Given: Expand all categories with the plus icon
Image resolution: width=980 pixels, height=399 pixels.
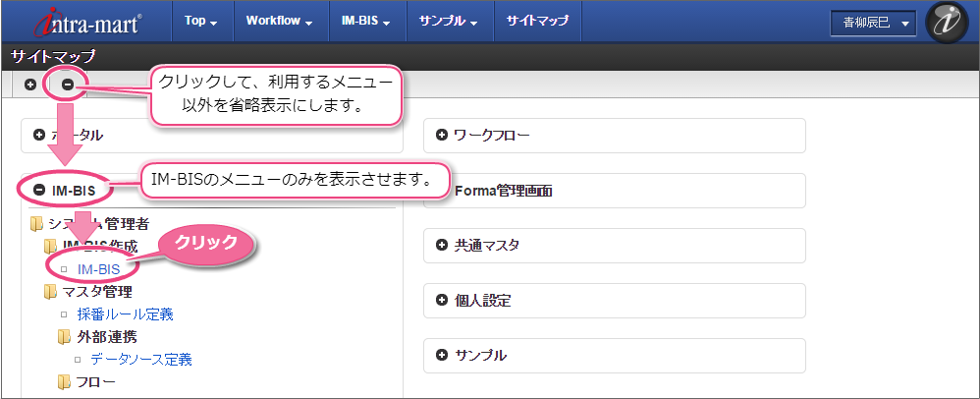Looking at the screenshot, I should point(30,85).
